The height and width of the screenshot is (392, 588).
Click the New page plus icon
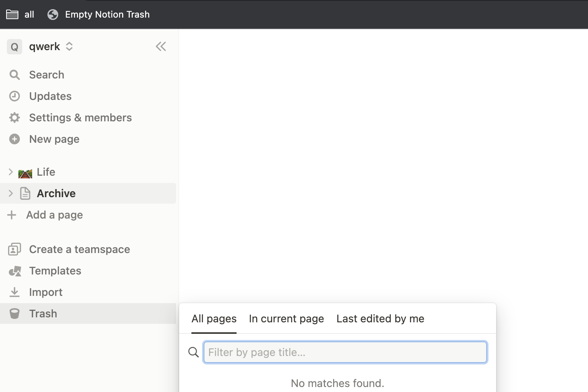click(x=15, y=139)
